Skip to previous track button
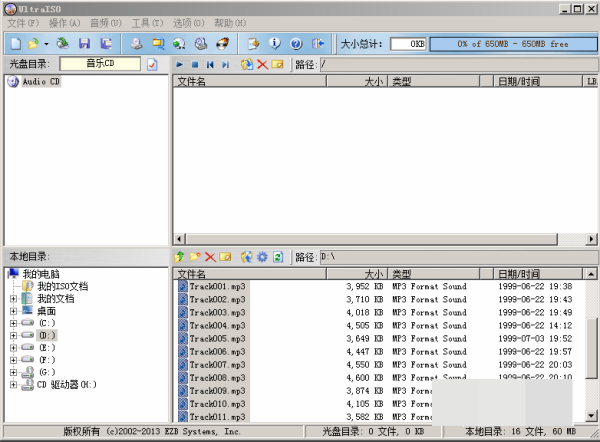The height and width of the screenshot is (442, 600). tap(210, 64)
